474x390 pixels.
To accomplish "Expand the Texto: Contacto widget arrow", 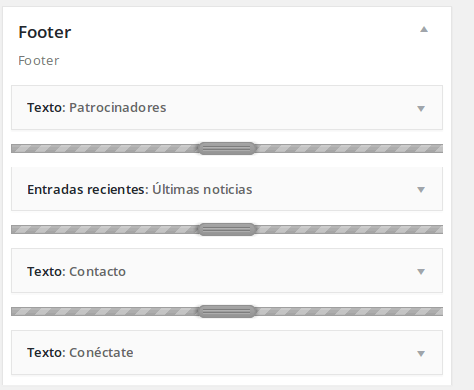I will [x=421, y=272].
